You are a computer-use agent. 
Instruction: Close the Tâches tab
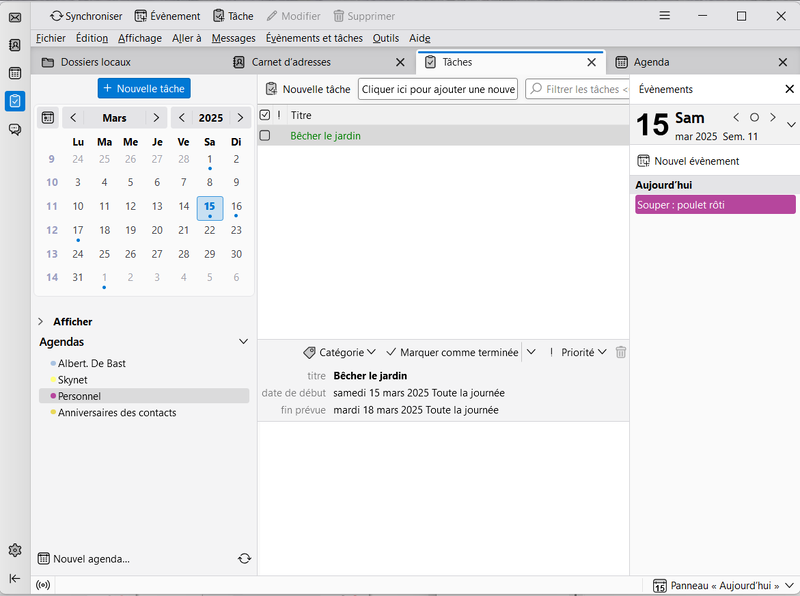[x=591, y=62]
